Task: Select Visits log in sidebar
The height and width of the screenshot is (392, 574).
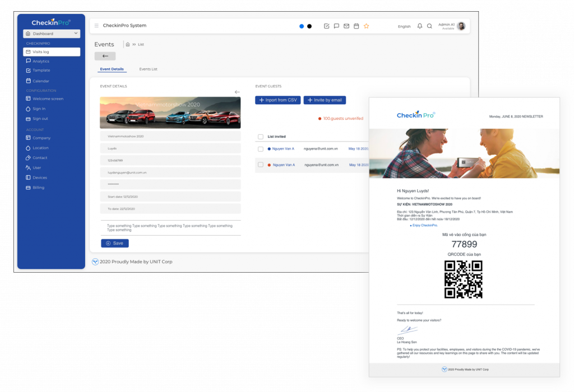Action: pyautogui.click(x=52, y=52)
